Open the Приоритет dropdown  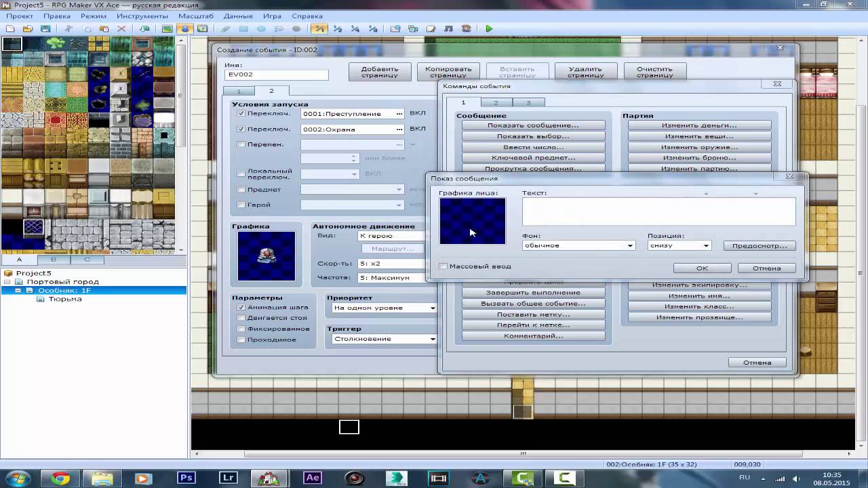(x=384, y=308)
